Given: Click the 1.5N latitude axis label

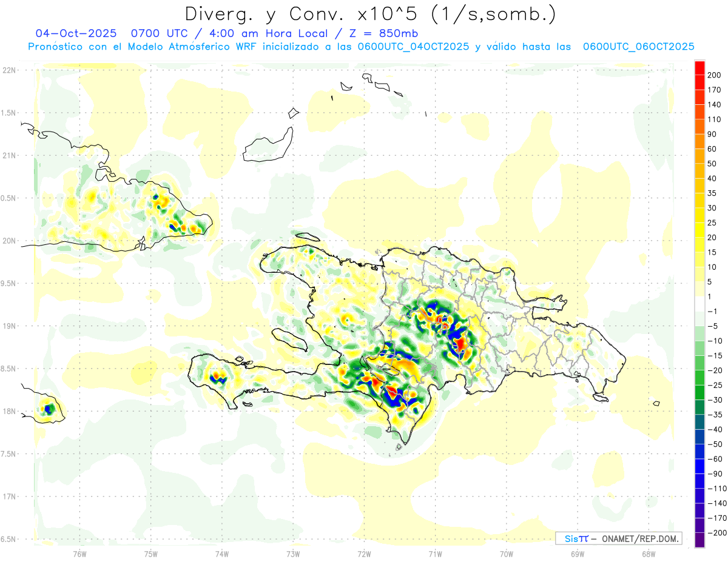Looking at the screenshot, I should pyautogui.click(x=8, y=113).
